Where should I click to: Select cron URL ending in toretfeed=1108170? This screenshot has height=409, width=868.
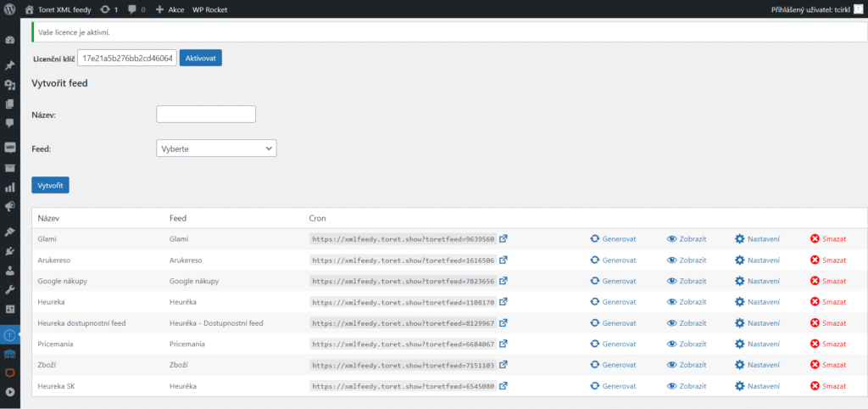(x=403, y=302)
